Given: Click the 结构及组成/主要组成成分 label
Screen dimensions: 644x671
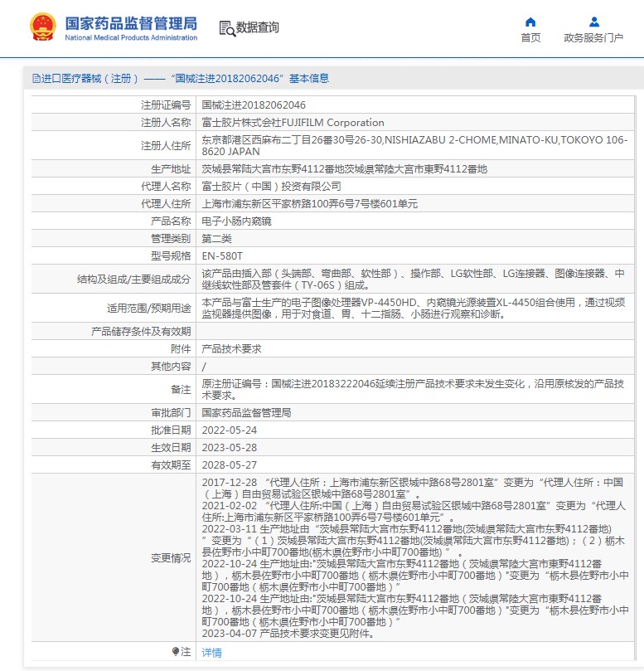Looking at the screenshot, I should click(x=133, y=279).
